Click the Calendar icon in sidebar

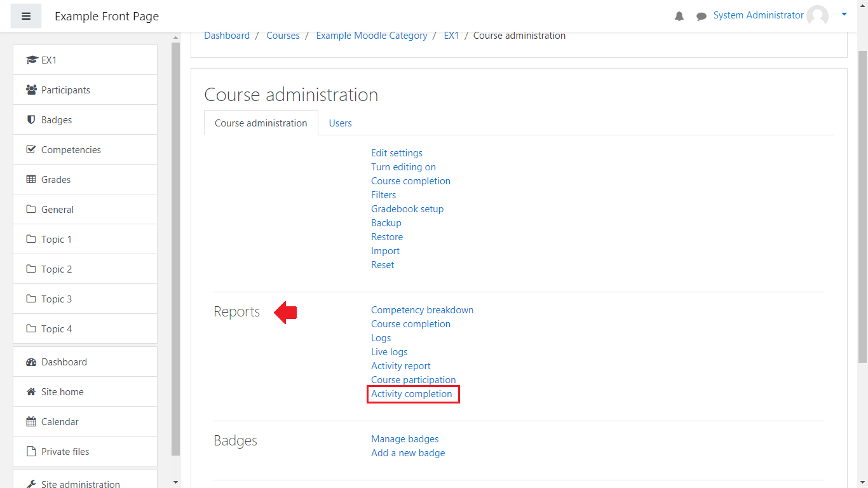(x=31, y=422)
